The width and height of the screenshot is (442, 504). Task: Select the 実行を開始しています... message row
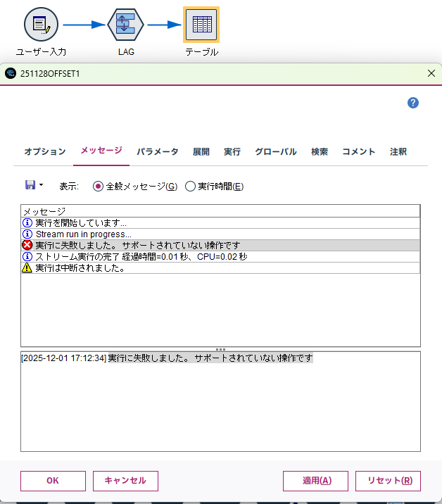pos(220,222)
